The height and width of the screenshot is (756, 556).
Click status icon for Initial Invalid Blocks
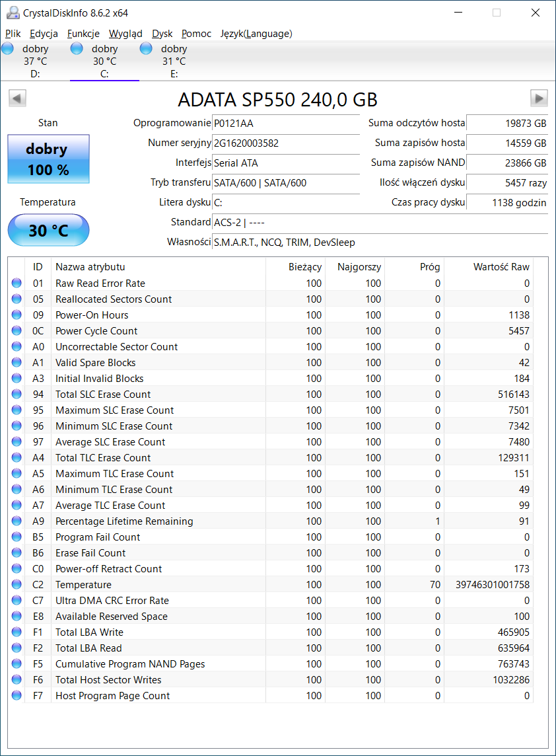click(17, 379)
